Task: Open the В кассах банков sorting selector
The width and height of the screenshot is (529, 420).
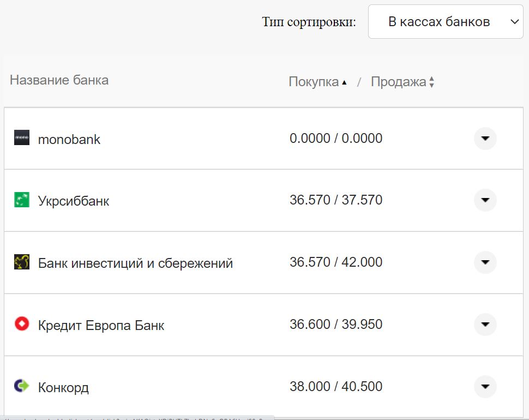Action: pyautogui.click(x=446, y=21)
